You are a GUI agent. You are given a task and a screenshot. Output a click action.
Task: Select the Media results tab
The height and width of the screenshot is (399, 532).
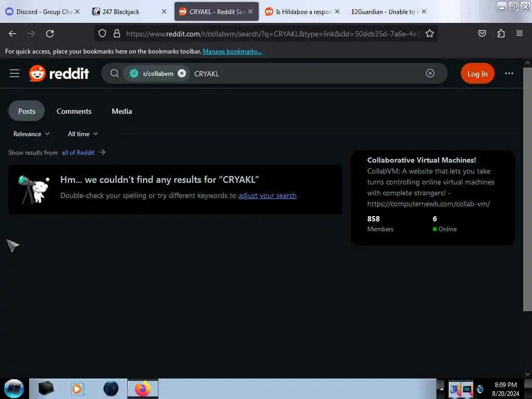coord(122,111)
